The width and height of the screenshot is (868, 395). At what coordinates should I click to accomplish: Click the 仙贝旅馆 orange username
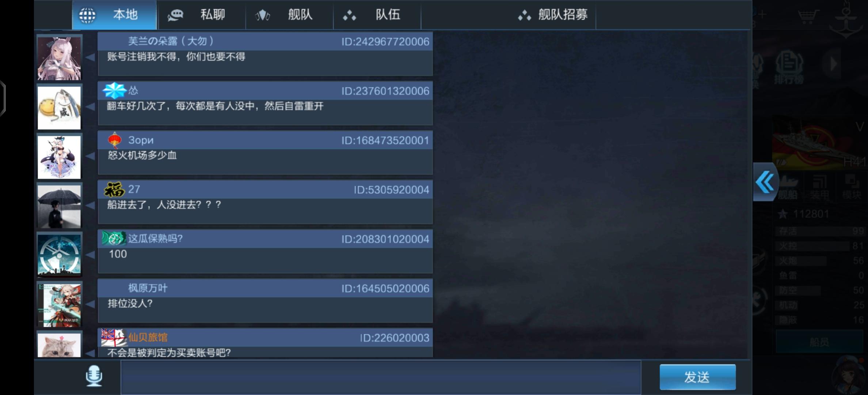tap(148, 337)
